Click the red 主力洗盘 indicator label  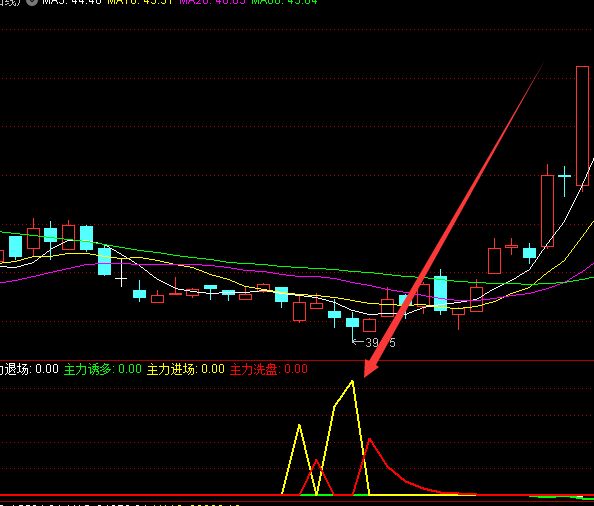point(268,369)
